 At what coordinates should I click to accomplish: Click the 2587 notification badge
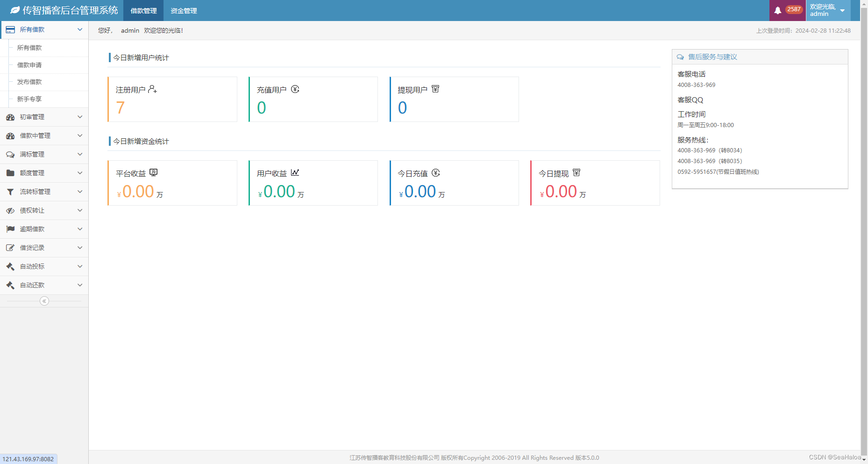(794, 9)
